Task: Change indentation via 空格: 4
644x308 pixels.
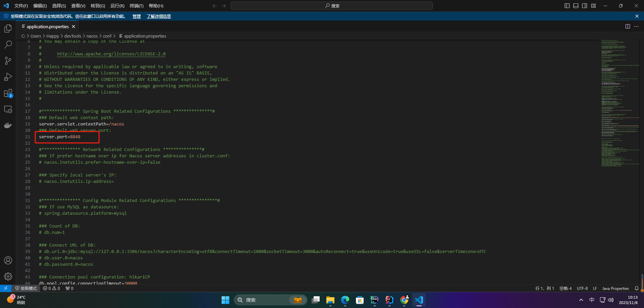Action: coord(565,288)
